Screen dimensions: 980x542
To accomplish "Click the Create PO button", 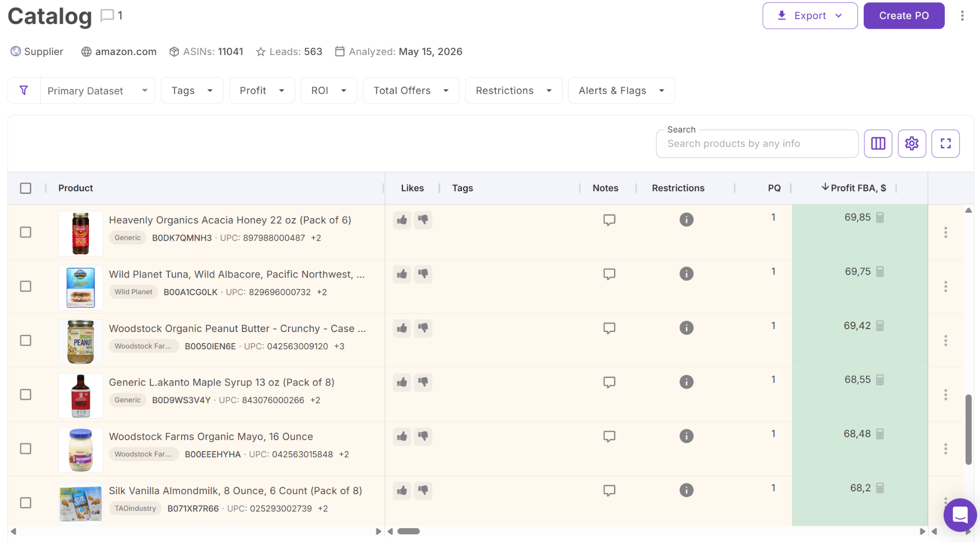I will (x=904, y=16).
